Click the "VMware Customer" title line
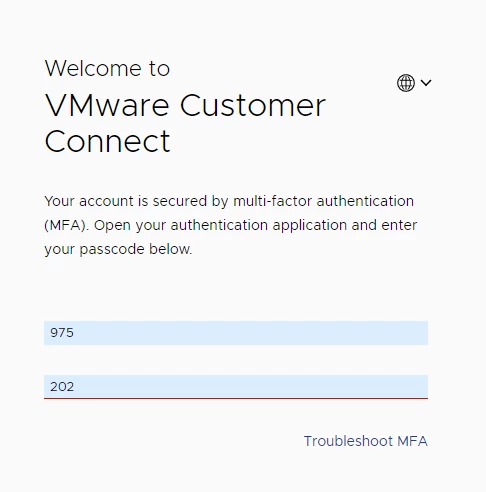This screenshot has height=492, width=486. tap(185, 105)
